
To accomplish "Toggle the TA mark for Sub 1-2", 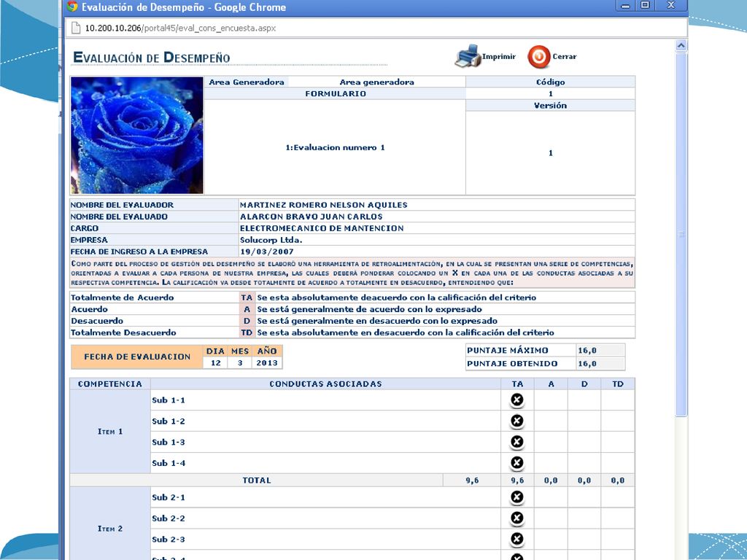I will tap(517, 421).
